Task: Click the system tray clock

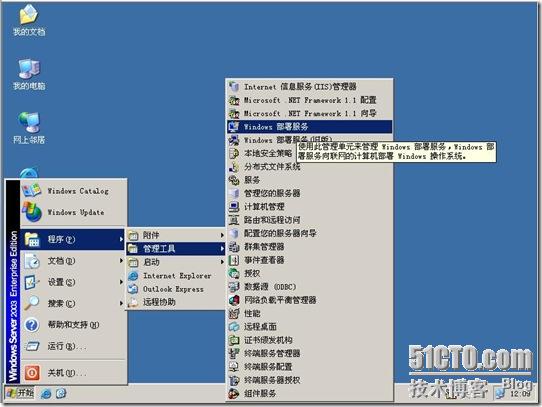Action: tap(520, 394)
